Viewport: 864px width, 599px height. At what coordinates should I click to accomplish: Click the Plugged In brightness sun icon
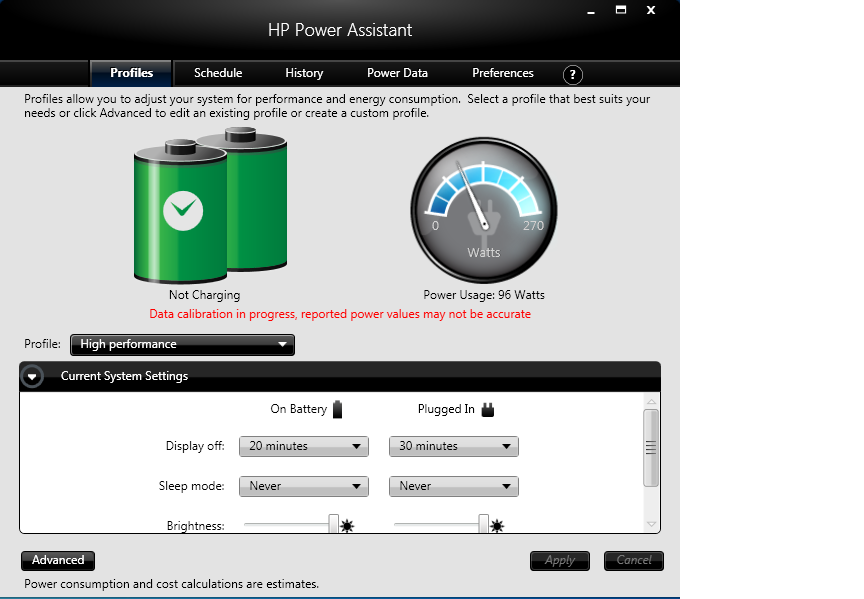point(497,526)
